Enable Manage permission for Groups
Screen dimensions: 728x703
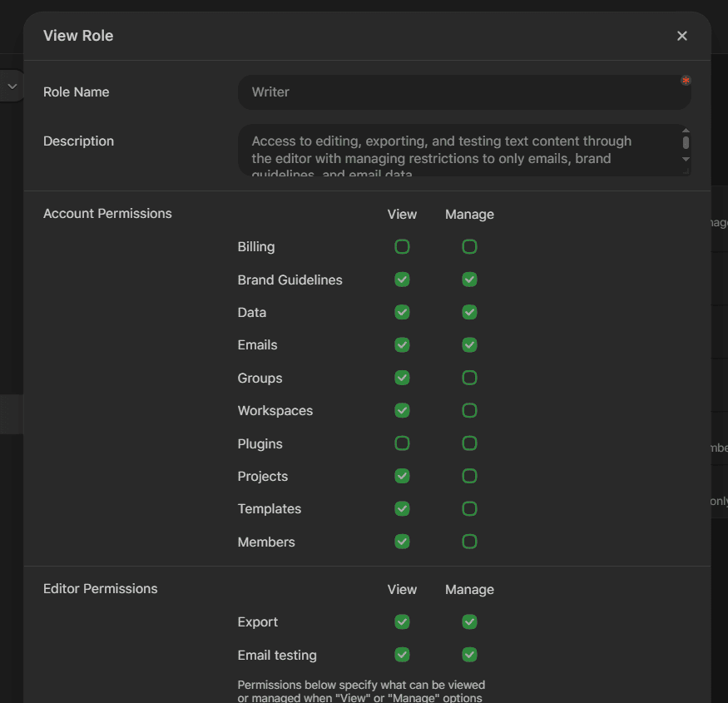pyautogui.click(x=469, y=378)
